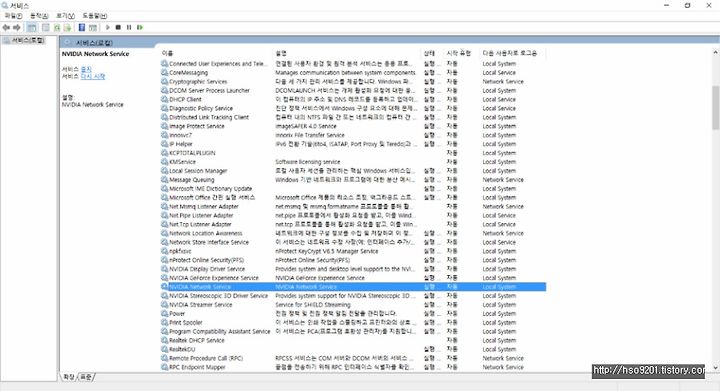Restart the service with green icon
This screenshot has width=720, height=391.
(140, 28)
